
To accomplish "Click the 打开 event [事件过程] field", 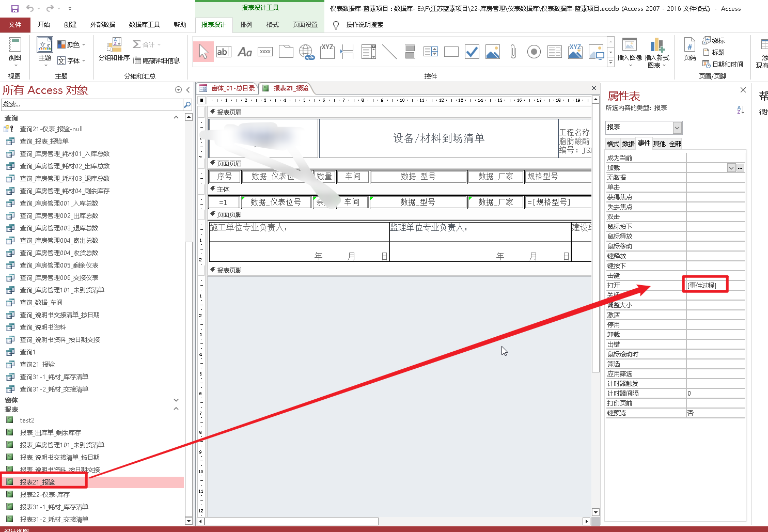I will coord(715,285).
